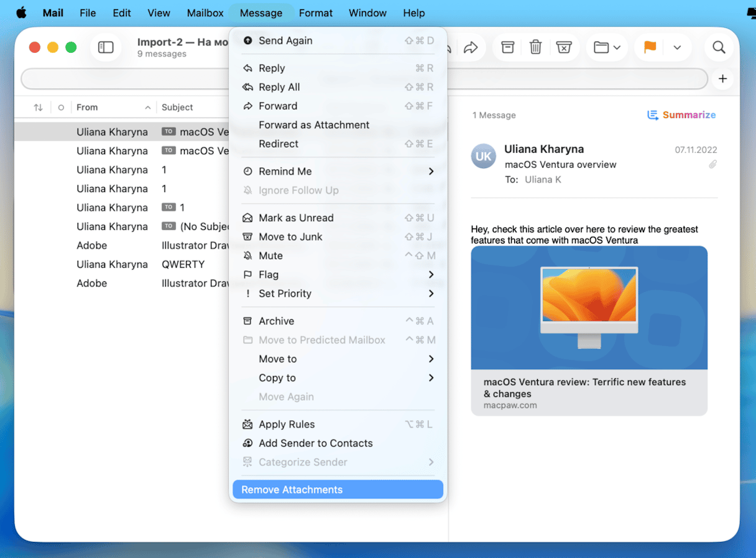This screenshot has height=558, width=756.
Task: Select the QWERTY message row
Action: pos(183,265)
